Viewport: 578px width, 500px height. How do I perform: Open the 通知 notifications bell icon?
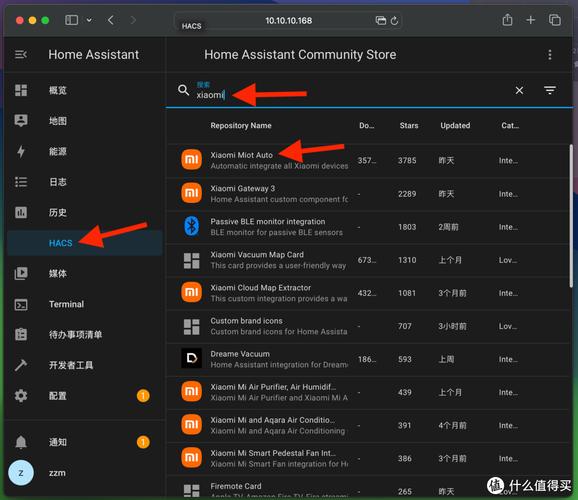click(21, 442)
